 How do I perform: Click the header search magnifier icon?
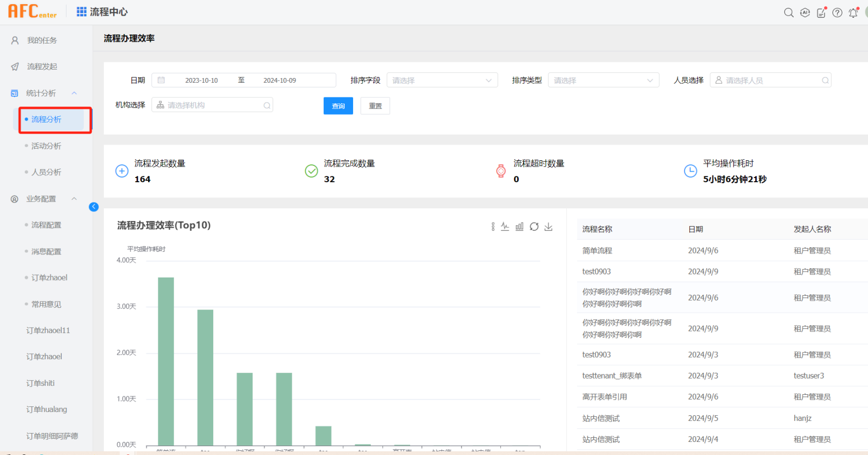coord(788,13)
